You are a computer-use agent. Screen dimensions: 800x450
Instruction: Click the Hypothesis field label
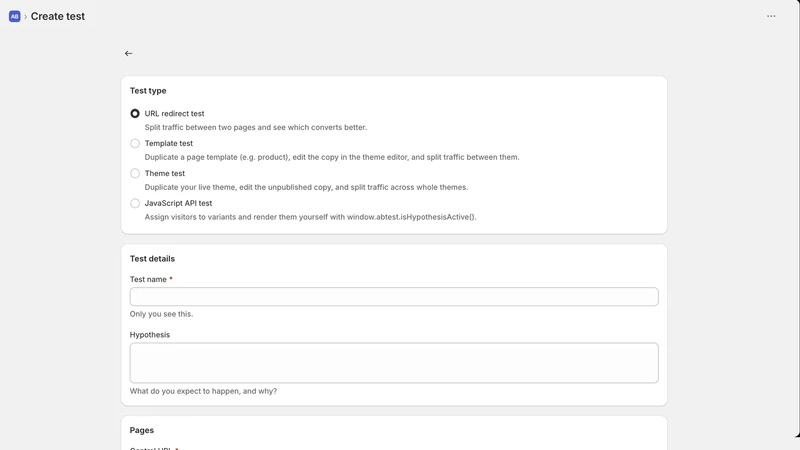149,335
